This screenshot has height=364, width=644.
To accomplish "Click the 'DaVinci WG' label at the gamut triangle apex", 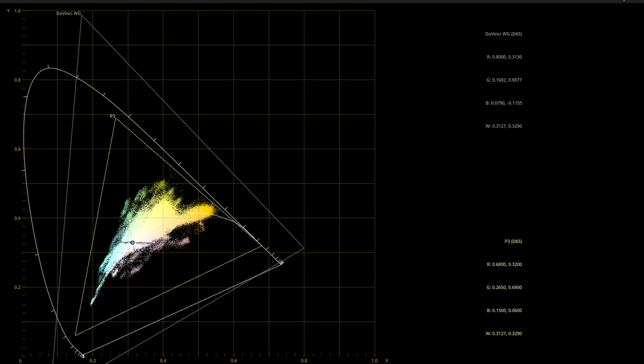I will coord(68,14).
